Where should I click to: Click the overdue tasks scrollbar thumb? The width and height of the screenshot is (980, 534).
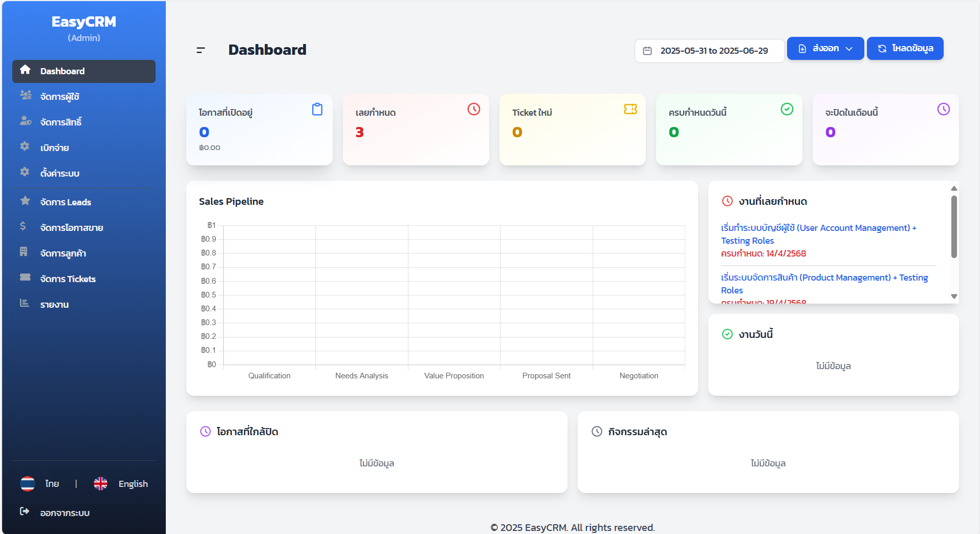pos(954,226)
